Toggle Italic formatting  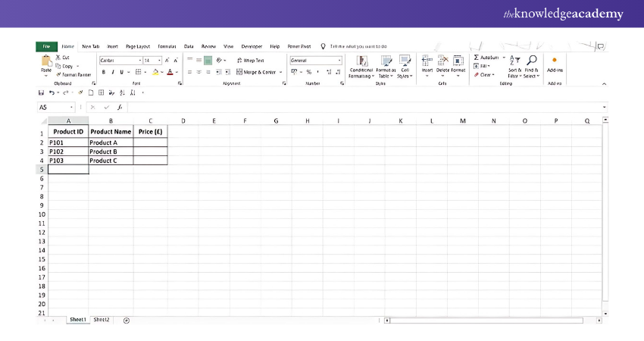tap(112, 72)
